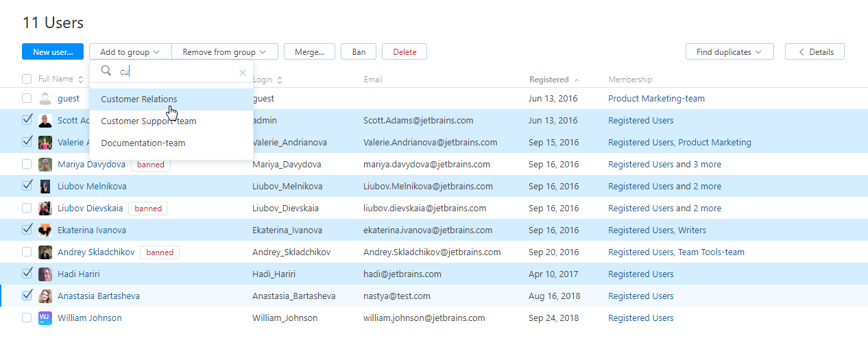Screen dimensions: 868x345
Task: Clear the group search field with X icon
Action: 242,72
